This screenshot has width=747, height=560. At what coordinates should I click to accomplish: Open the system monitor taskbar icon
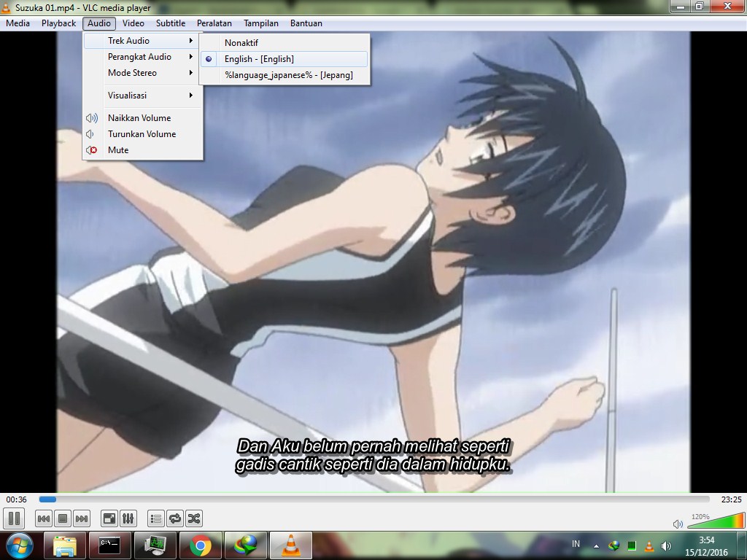[155, 545]
